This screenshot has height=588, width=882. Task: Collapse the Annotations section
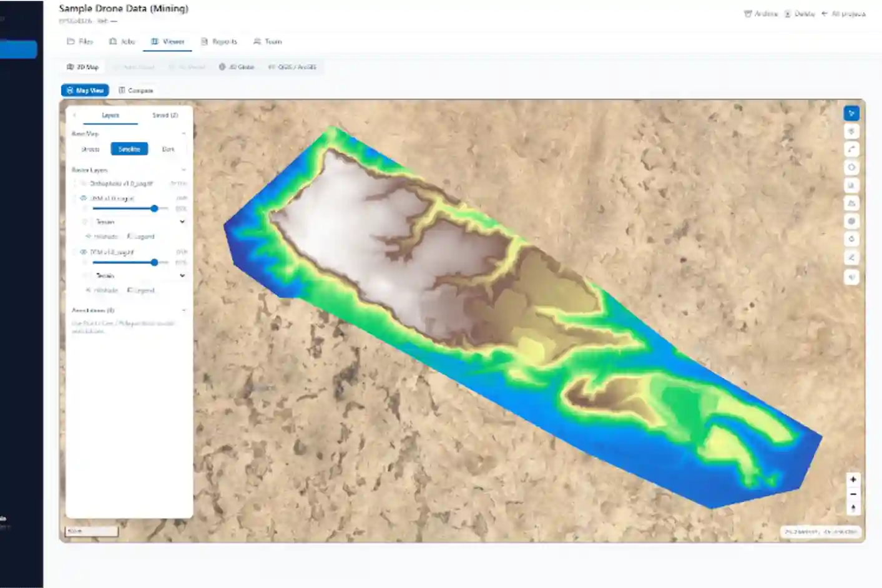[184, 310]
